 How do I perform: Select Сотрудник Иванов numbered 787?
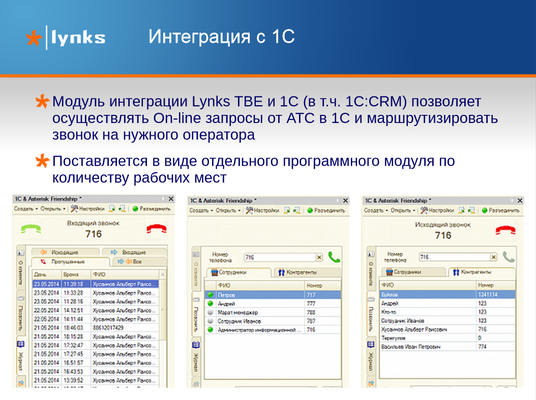(273, 321)
